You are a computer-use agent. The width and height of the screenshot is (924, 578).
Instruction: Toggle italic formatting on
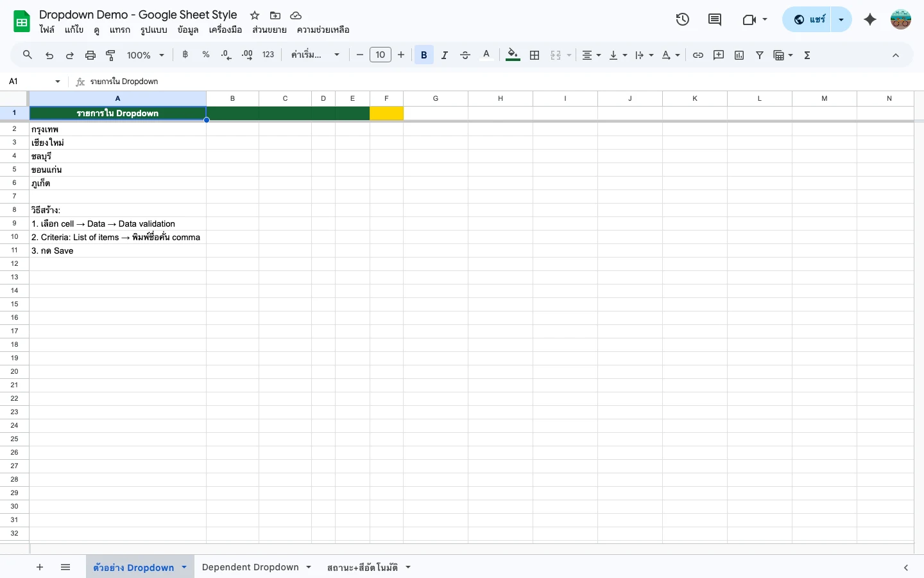(x=444, y=55)
